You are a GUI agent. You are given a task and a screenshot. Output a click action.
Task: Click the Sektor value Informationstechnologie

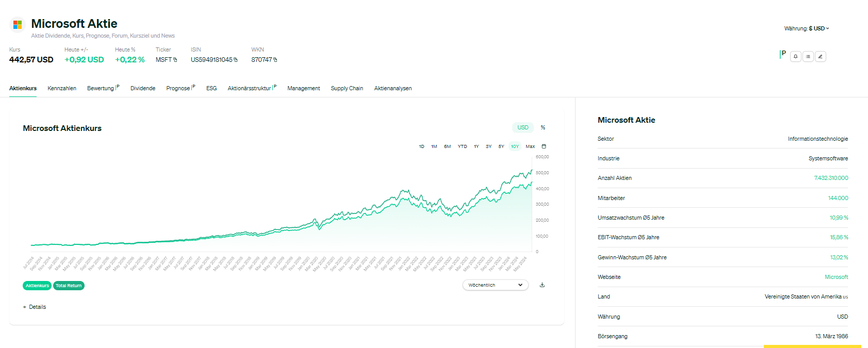pos(818,139)
